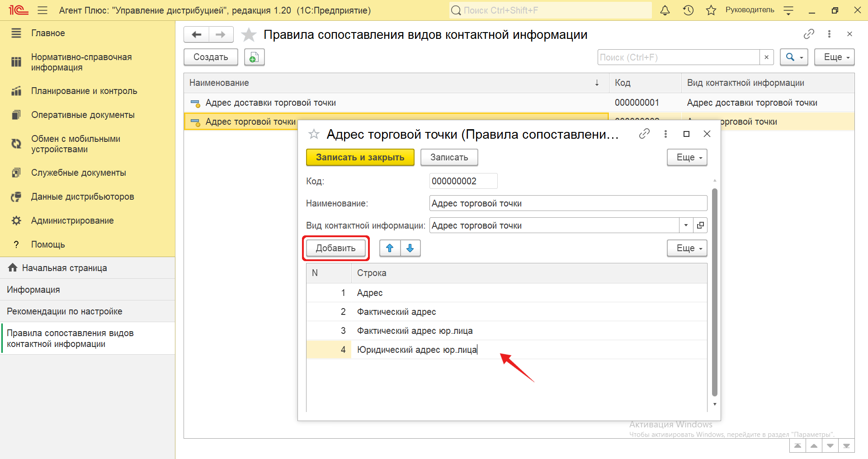Image resolution: width=868 pixels, height=459 pixels.
Task: Open history clock icon
Action: tap(688, 10)
